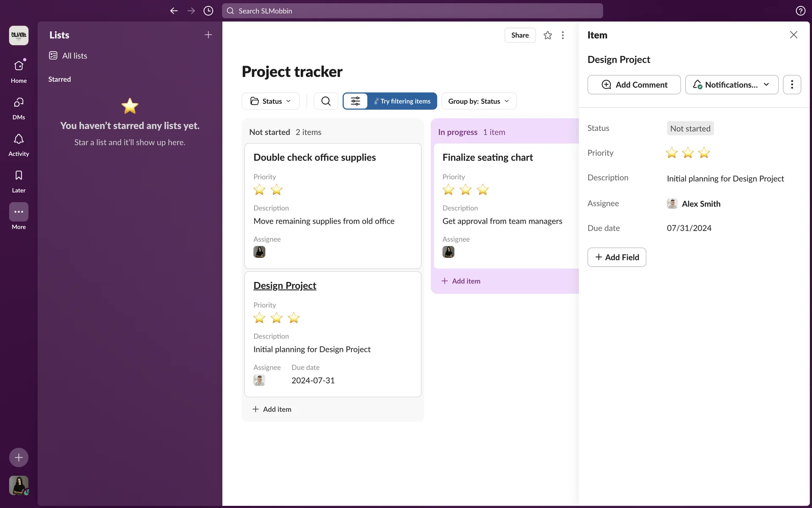Click the Search SLMobbin field
812x508 pixels.
pos(412,11)
